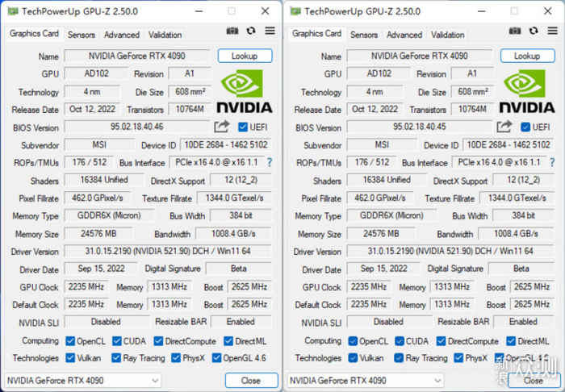Image resolution: width=565 pixels, height=392 pixels.
Task: Toggle DirectCompute checkbox in right window
Action: point(441,341)
